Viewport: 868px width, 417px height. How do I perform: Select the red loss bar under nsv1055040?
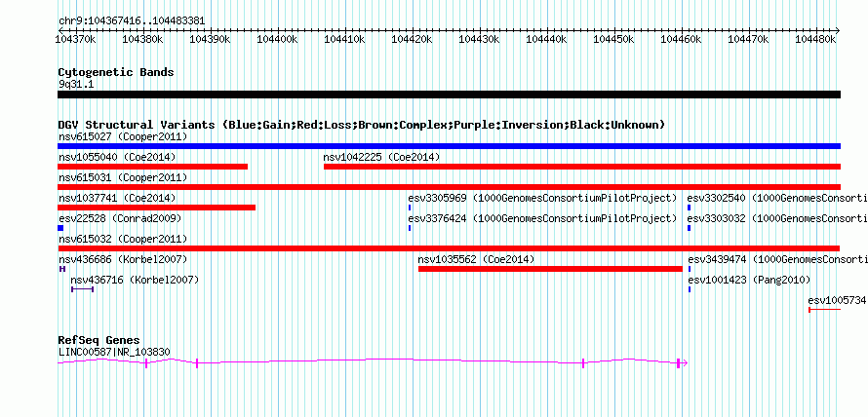153,167
